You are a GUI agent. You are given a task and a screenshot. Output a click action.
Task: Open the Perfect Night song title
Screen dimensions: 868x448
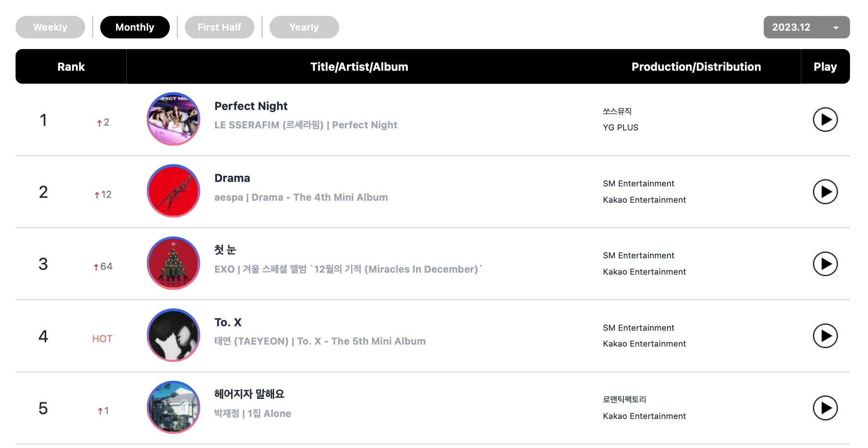[x=251, y=106]
